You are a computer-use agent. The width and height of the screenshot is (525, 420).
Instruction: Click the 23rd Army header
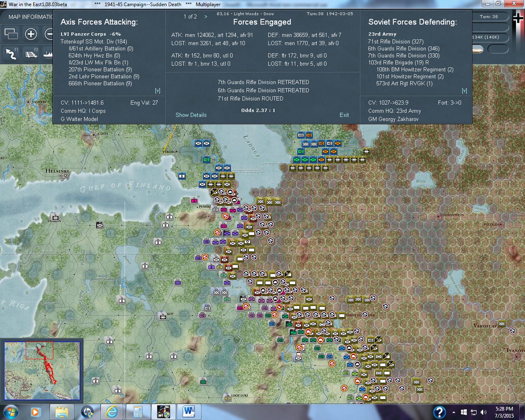(382, 34)
